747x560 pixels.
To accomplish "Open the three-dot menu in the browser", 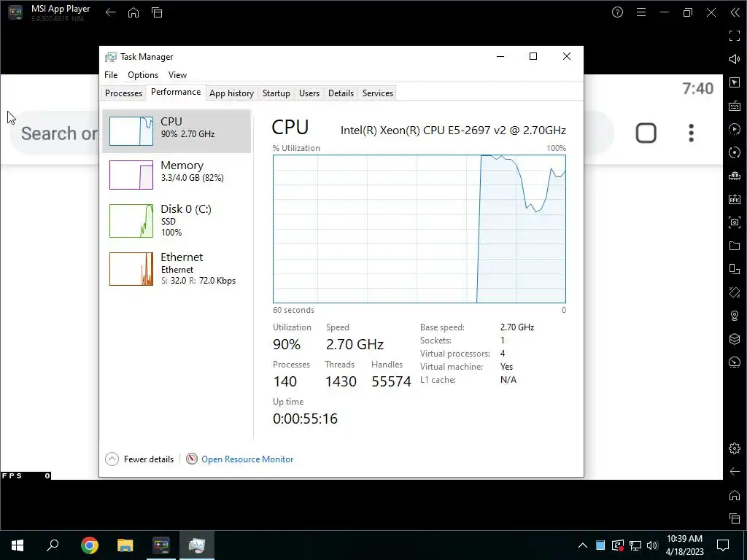I will point(692,133).
